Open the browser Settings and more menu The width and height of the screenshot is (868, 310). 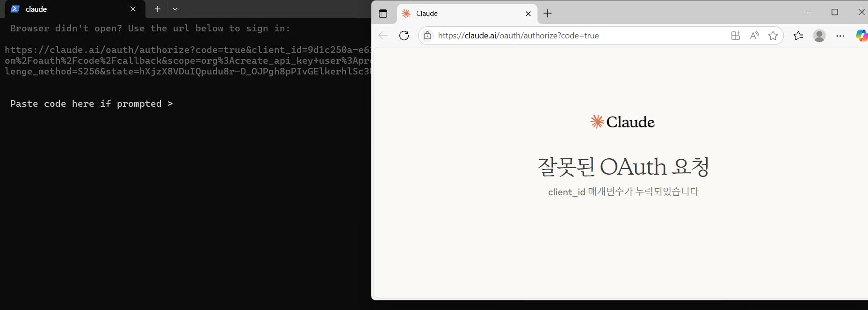(840, 36)
